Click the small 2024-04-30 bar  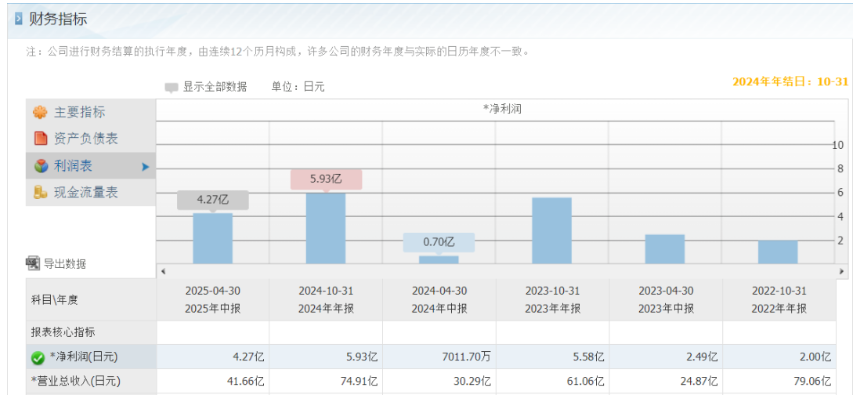(x=439, y=260)
